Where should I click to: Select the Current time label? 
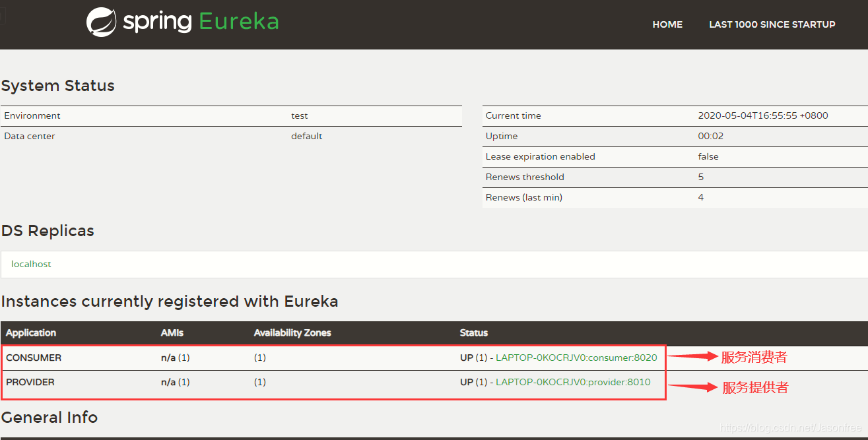pos(514,115)
